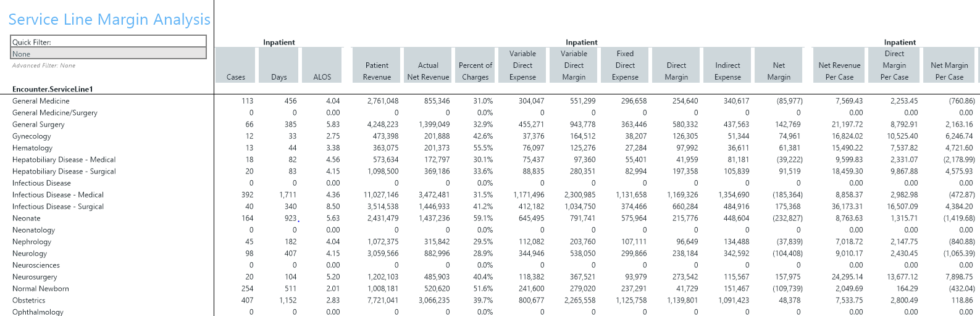Click the Encounter.ServiceLine1 header
980x316 pixels.
point(52,89)
